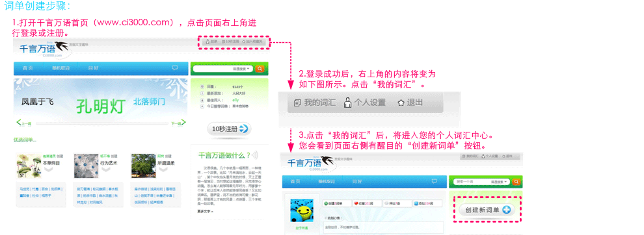
Task: Click smiley face avatar picture
Action: (302, 210)
